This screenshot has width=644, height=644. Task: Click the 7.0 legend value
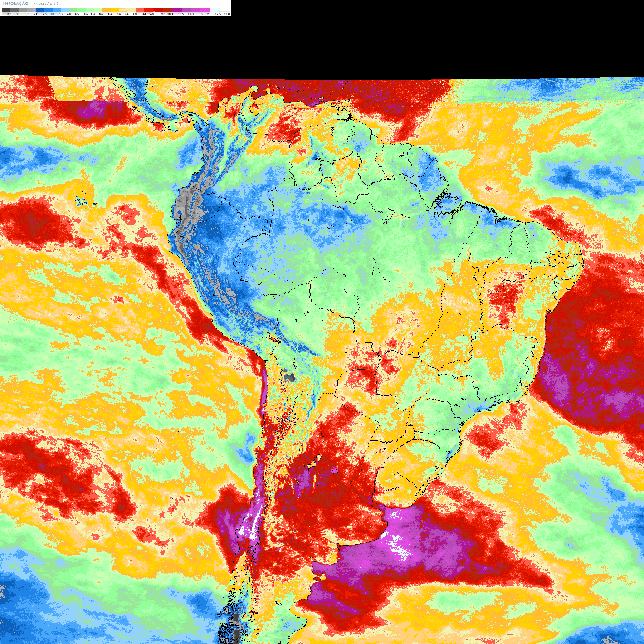tap(119, 14)
